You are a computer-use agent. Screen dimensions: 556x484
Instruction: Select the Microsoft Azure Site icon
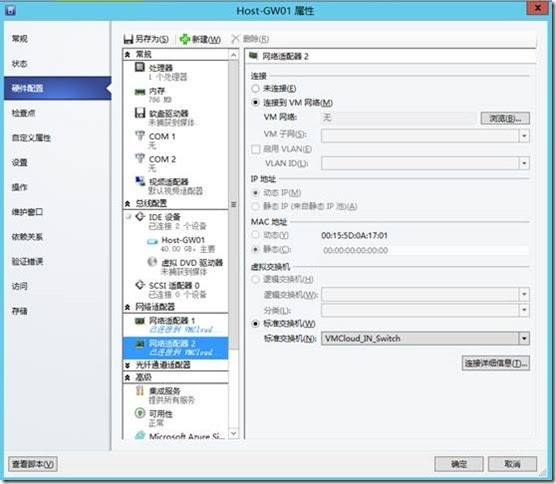140,435
